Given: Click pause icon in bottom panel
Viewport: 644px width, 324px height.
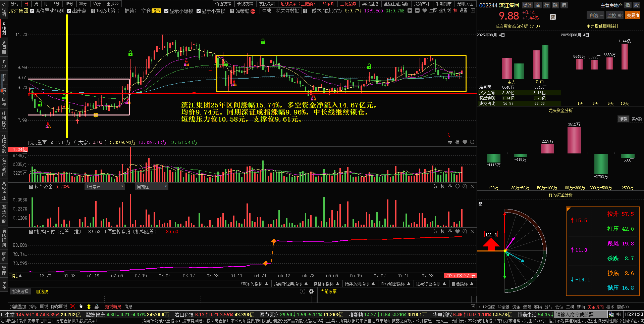Looking at the screenshot, I should pyautogui.click(x=303, y=291).
